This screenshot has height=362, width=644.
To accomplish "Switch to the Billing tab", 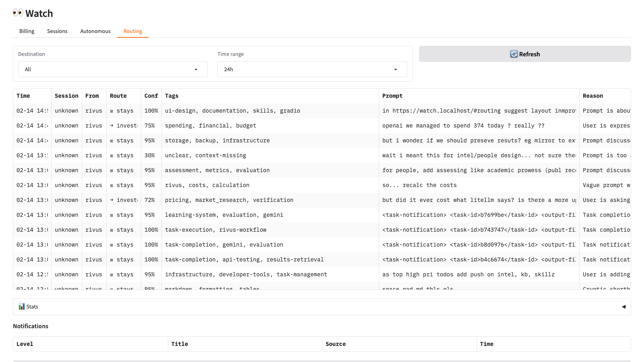I will point(27,31).
